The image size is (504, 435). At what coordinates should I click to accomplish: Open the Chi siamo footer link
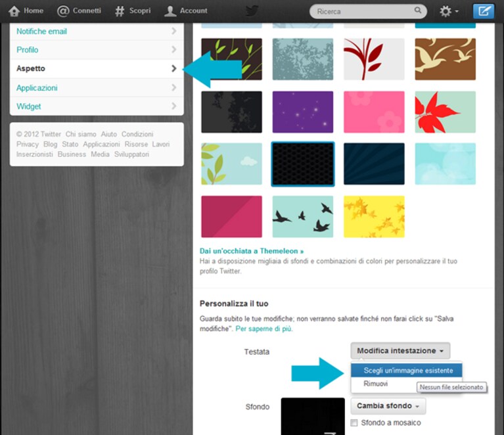[81, 135]
